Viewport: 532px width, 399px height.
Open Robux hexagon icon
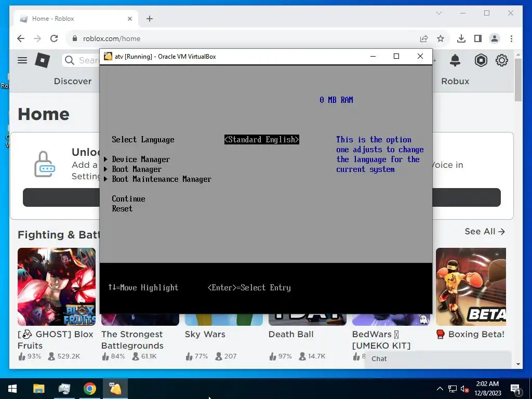coord(481,60)
